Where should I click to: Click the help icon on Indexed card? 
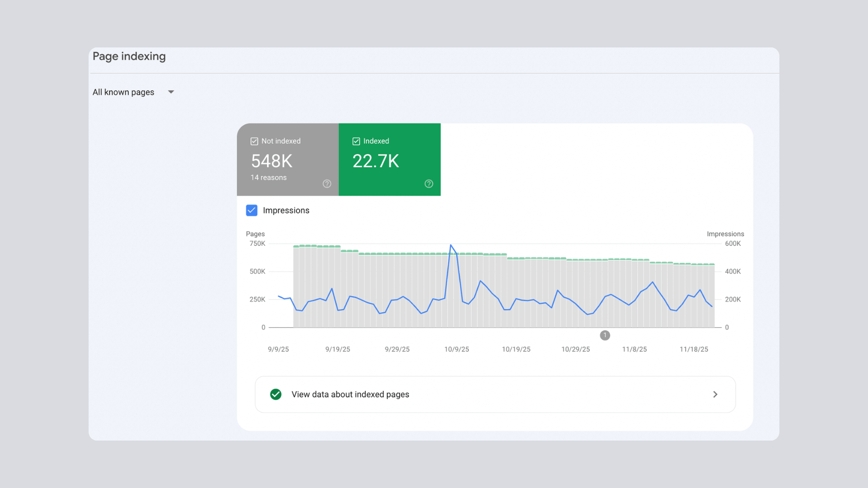click(429, 184)
